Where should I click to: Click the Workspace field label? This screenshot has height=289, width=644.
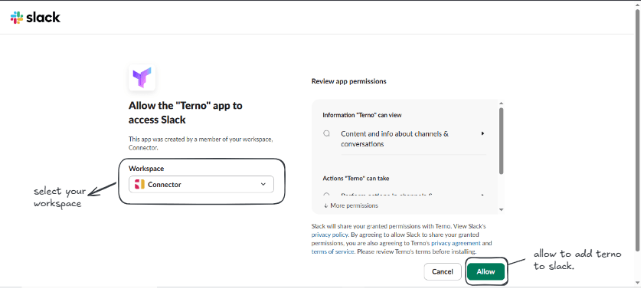click(146, 169)
